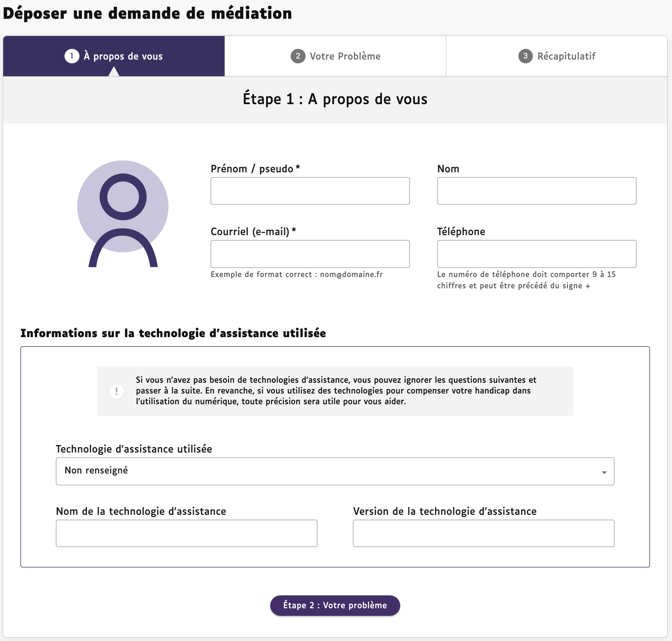
Task: Click inside the 'Nom' input field
Action: point(537,191)
